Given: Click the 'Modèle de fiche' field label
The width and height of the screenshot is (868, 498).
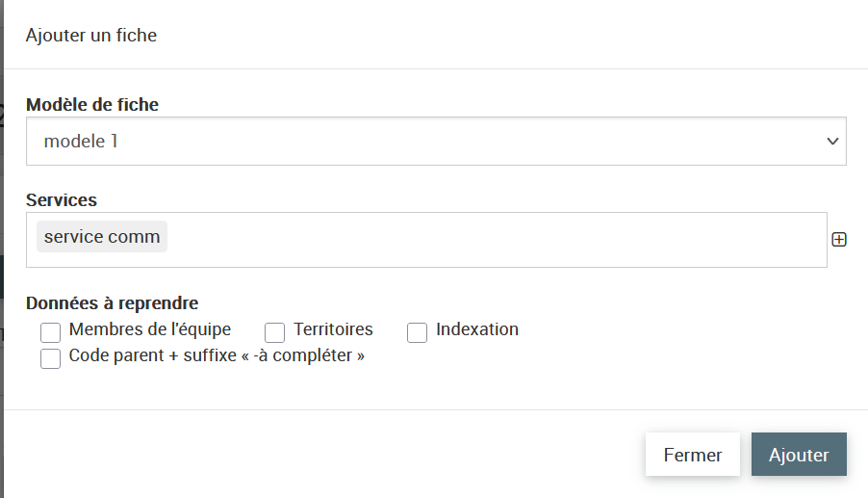Looking at the screenshot, I should pos(92,105).
